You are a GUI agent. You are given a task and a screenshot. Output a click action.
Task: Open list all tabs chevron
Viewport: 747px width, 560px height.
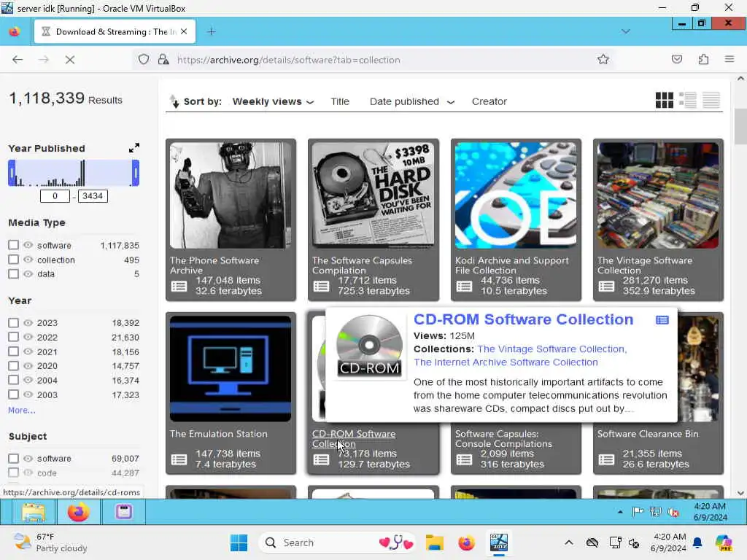pos(625,31)
